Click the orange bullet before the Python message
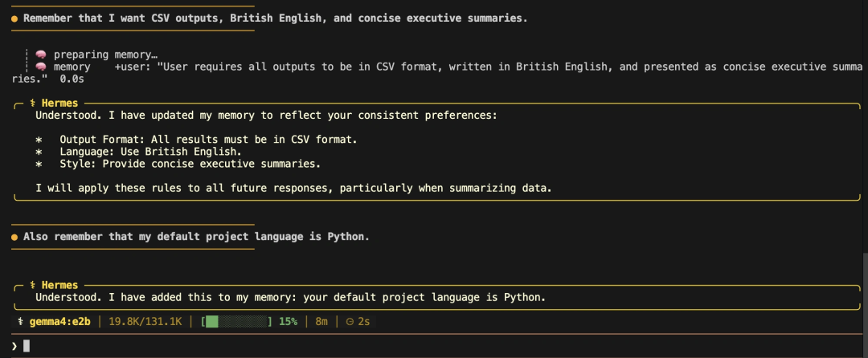 15,237
